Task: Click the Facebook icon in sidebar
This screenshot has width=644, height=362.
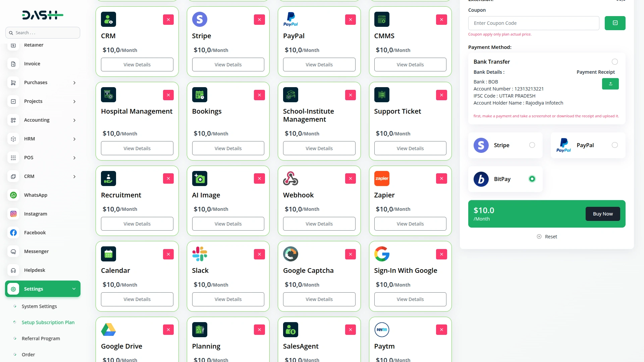Action: point(13,232)
